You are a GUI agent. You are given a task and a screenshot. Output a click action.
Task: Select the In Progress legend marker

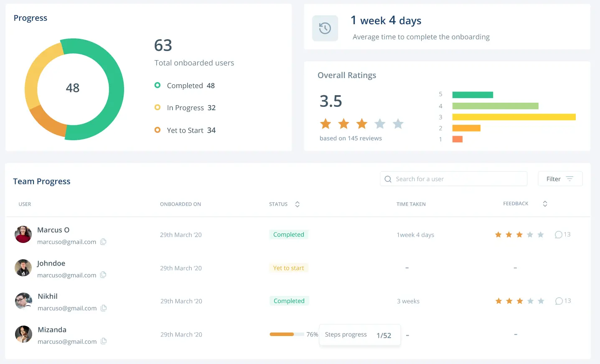pos(158,107)
